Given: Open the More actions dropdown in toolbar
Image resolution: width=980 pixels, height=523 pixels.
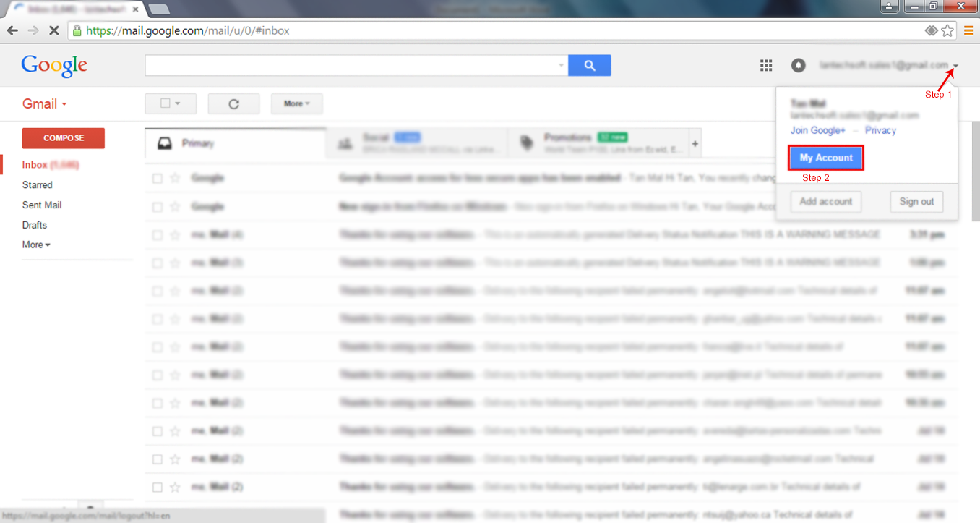Looking at the screenshot, I should tap(296, 103).
